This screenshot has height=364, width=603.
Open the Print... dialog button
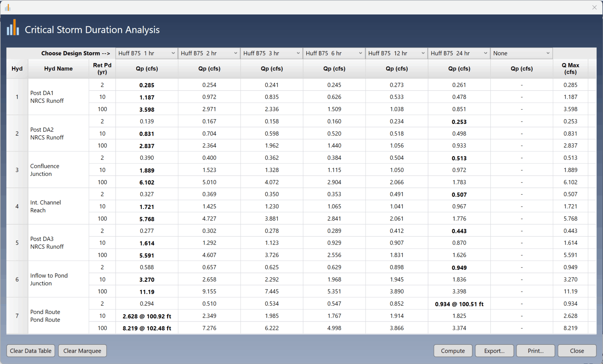point(535,351)
